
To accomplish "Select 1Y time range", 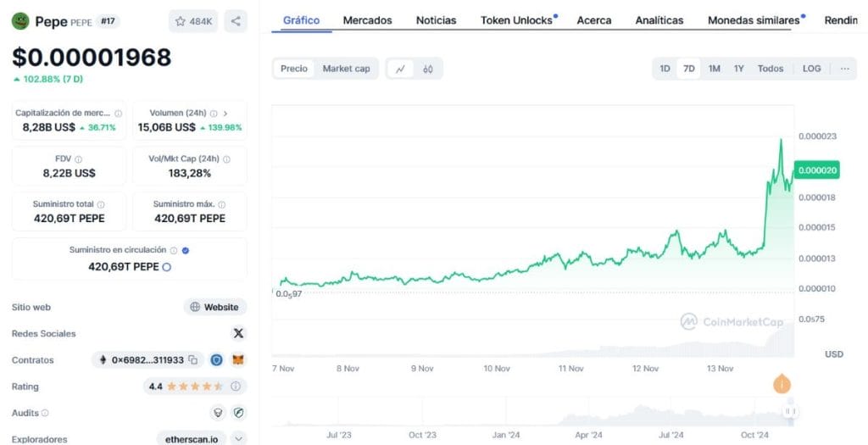I will coord(739,69).
